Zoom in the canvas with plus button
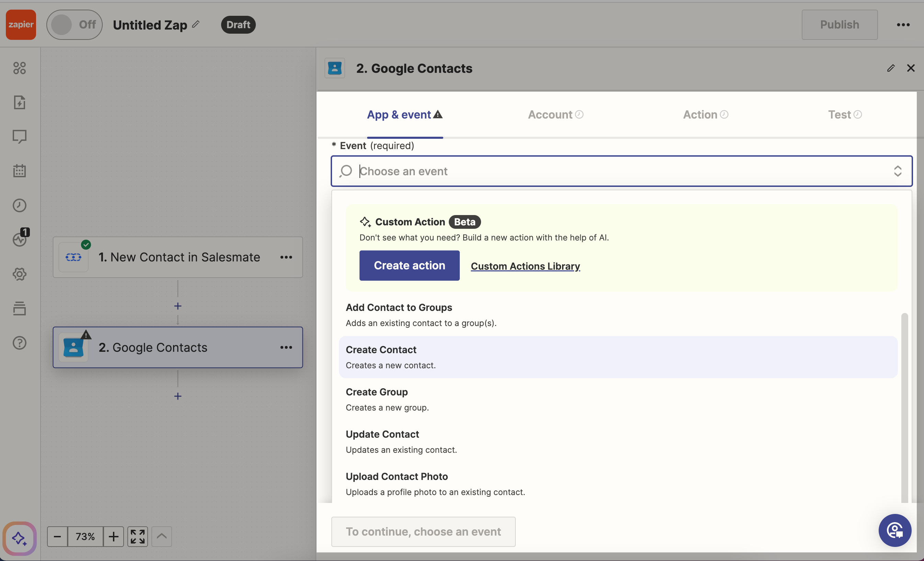The width and height of the screenshot is (924, 561). [x=114, y=537]
